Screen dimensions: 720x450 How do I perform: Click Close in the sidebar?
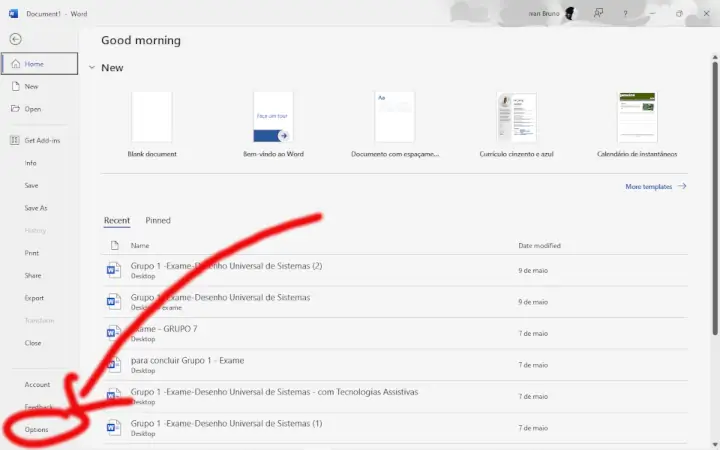point(33,343)
